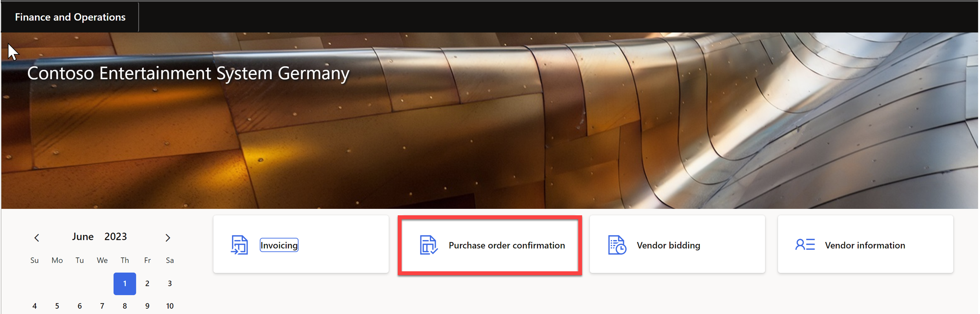Click the June month label
The height and width of the screenshot is (314, 980).
click(x=83, y=237)
